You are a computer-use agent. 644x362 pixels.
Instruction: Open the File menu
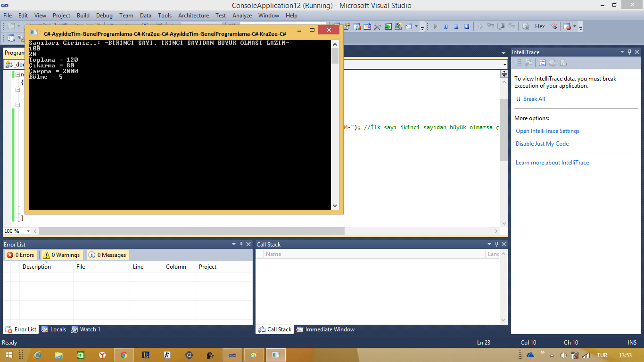pyautogui.click(x=8, y=15)
